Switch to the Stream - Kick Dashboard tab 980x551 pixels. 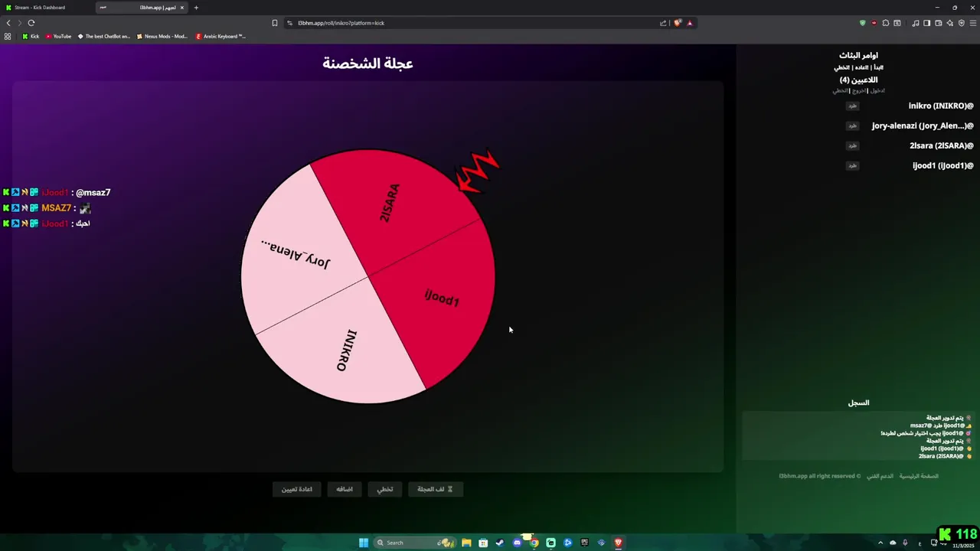[x=46, y=8]
